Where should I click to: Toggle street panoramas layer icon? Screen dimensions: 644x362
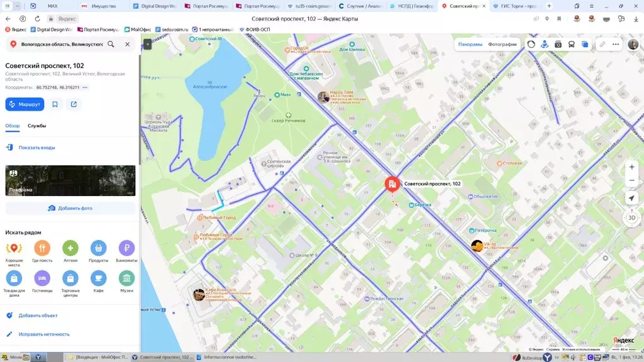pyautogui.click(x=545, y=45)
